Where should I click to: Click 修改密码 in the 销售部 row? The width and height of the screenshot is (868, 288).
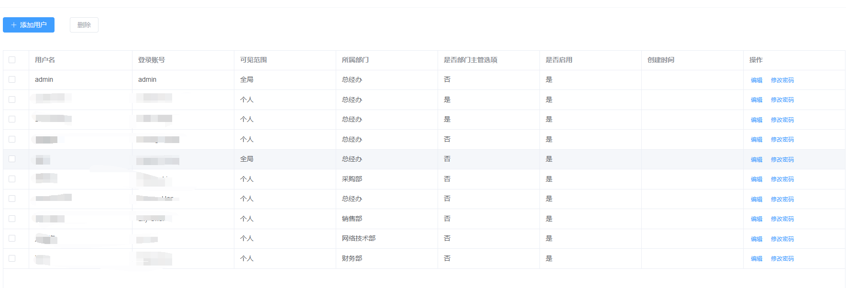[782, 219]
